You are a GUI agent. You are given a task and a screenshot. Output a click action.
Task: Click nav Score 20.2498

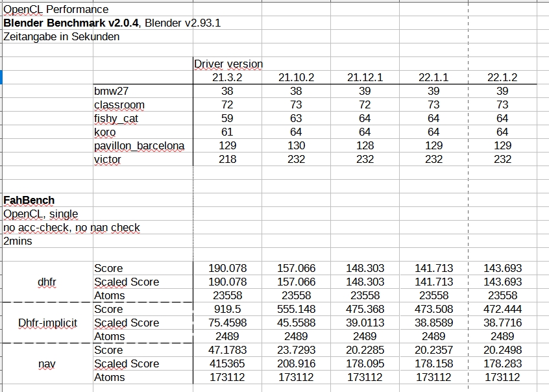[502, 350]
